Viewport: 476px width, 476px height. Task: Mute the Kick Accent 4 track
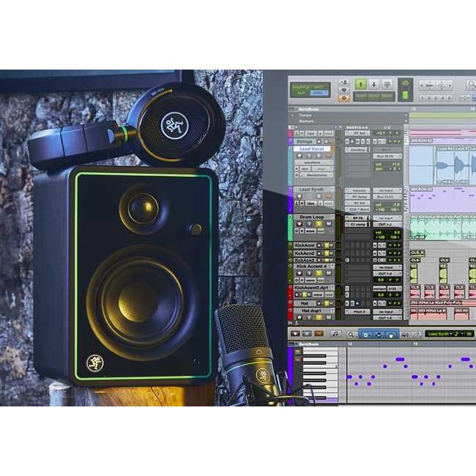coord(329,274)
